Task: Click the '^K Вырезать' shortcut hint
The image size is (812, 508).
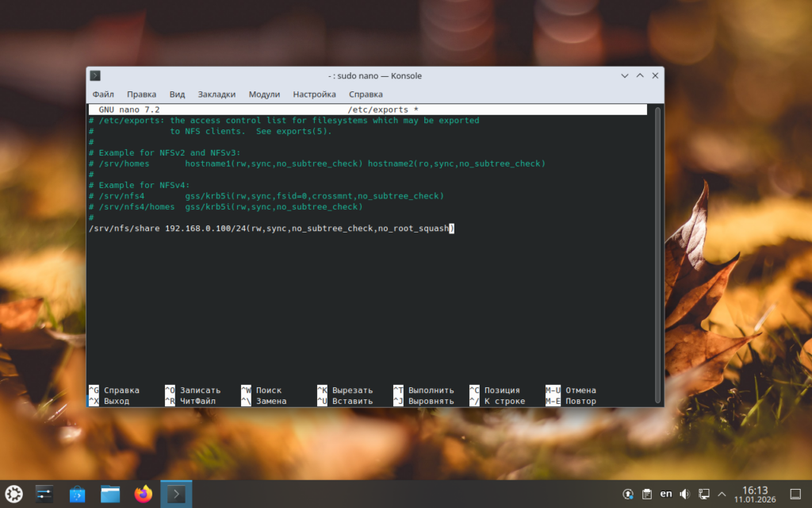Action: click(345, 391)
